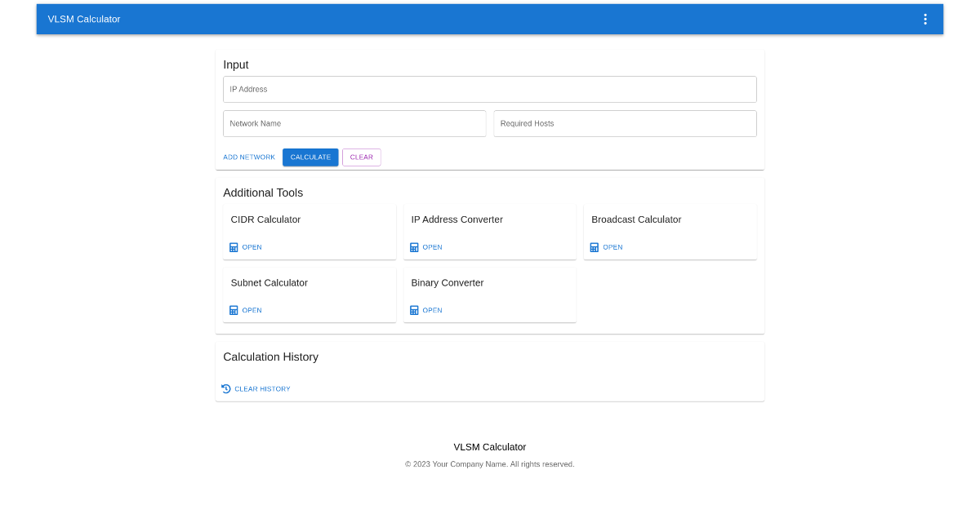Screen dimensions: 980x514
Task: Click the calculator icon on the Broadcast Calculator card
Action: tap(595, 246)
